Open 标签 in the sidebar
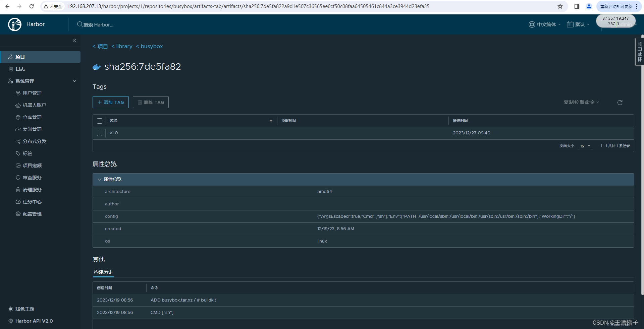The width and height of the screenshot is (644, 329). [28, 153]
